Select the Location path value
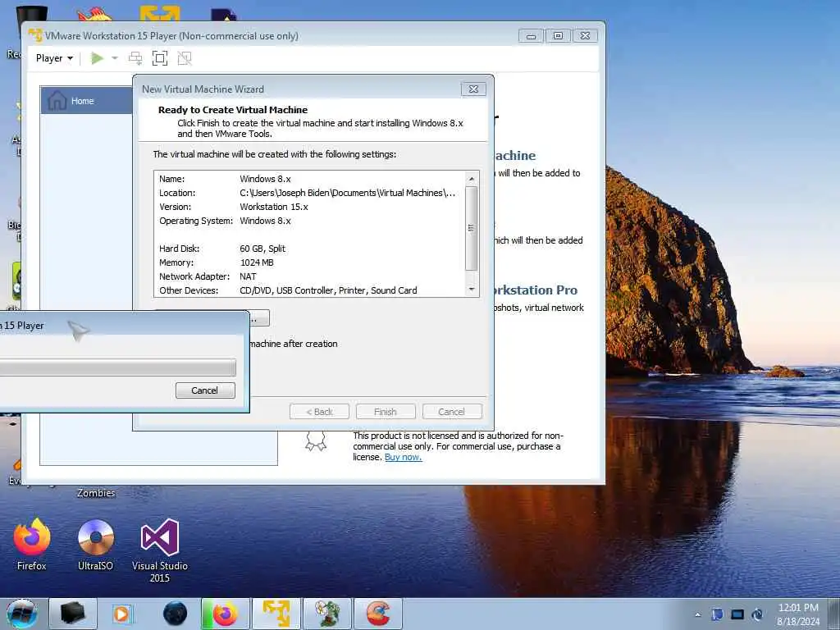 (348, 193)
